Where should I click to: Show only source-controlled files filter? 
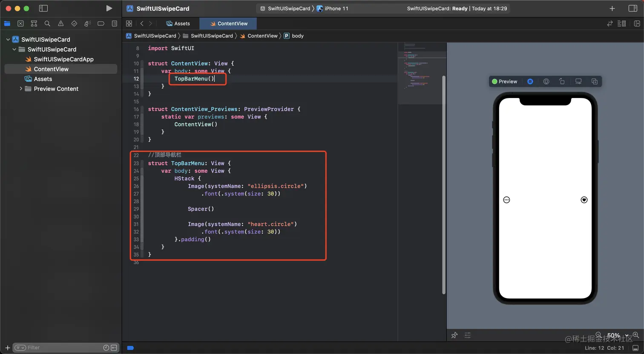pyautogui.click(x=114, y=348)
